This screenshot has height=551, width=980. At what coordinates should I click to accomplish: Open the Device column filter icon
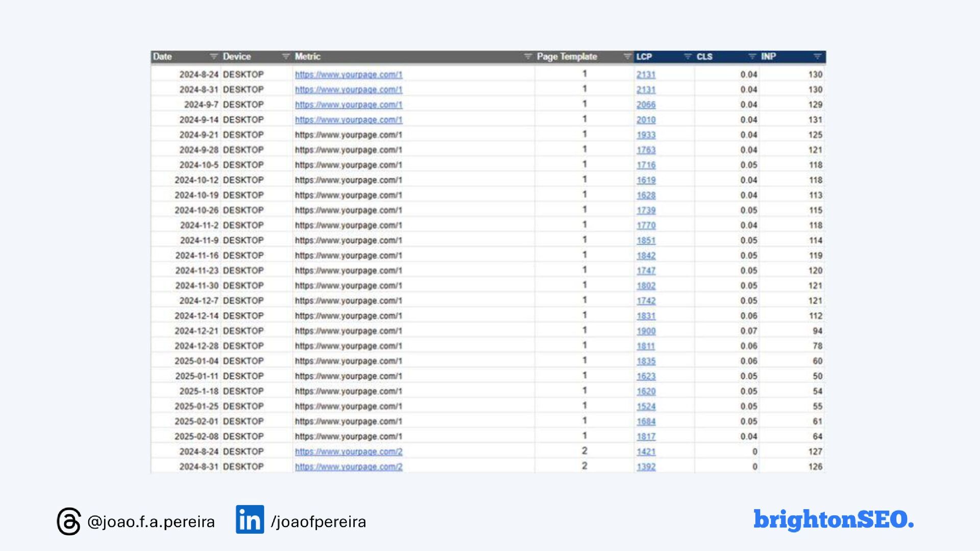(286, 57)
